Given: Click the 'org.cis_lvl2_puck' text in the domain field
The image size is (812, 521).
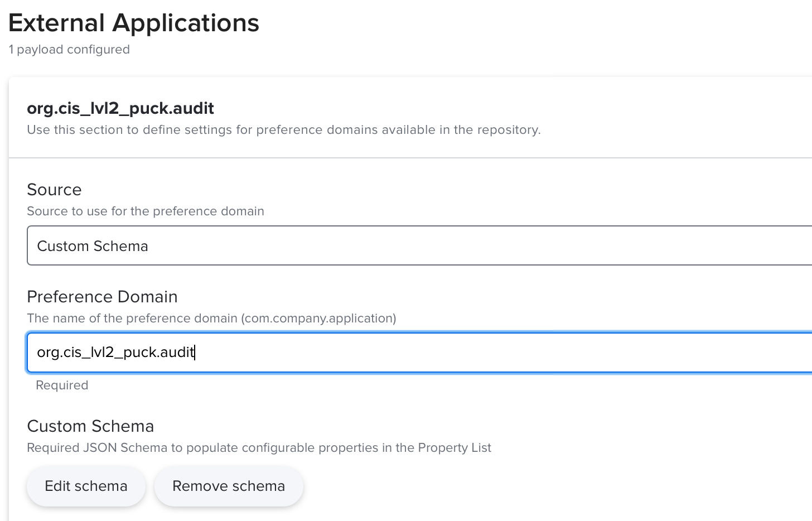Looking at the screenshot, I should (96, 353).
